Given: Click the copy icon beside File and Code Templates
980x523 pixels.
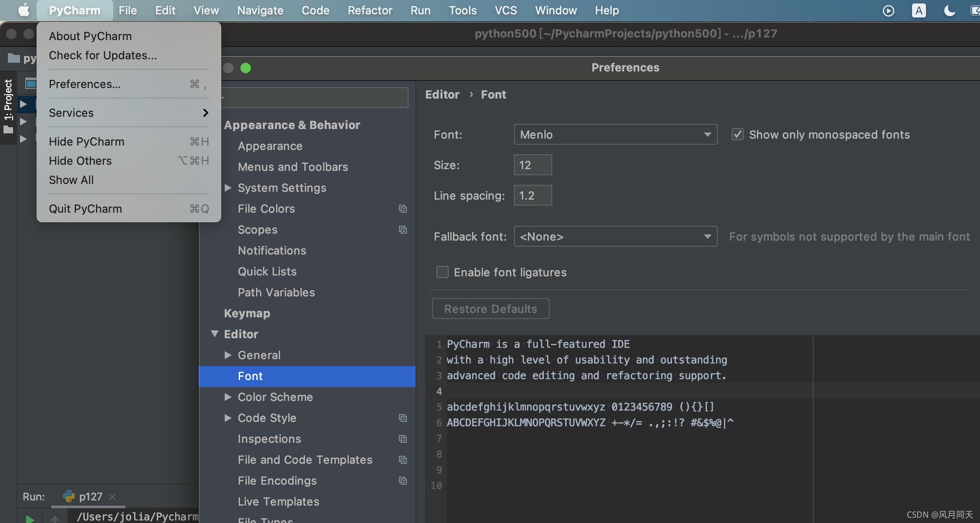Looking at the screenshot, I should click(403, 460).
